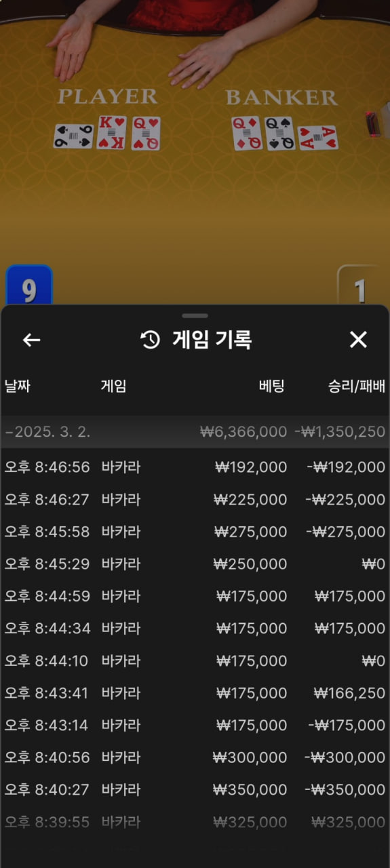Click the 날짜 column header
This screenshot has width=390, height=868.
coord(18,387)
